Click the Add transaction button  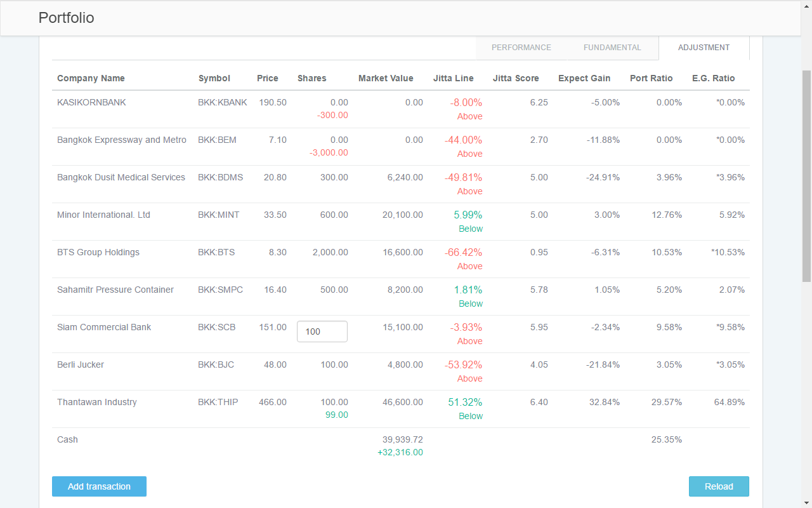(x=99, y=486)
